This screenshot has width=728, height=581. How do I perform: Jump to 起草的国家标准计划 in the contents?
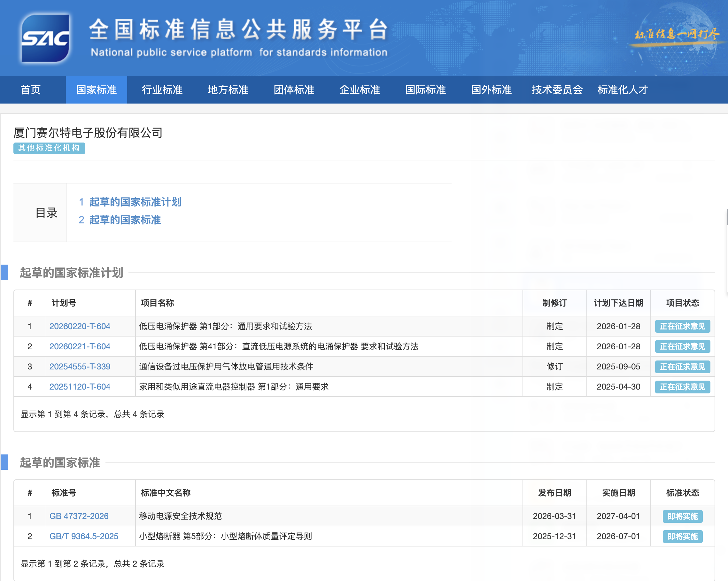coord(135,202)
